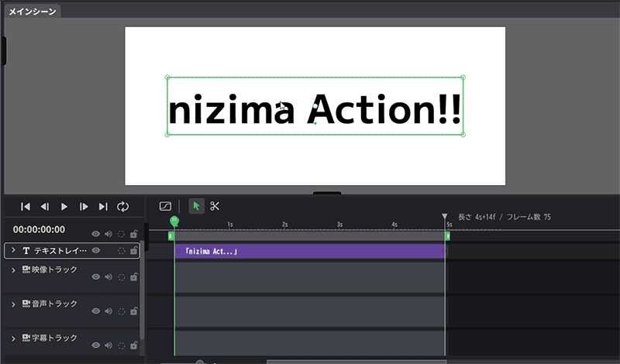Start playback of the scene
The width and height of the screenshot is (620, 364).
pos(64,207)
